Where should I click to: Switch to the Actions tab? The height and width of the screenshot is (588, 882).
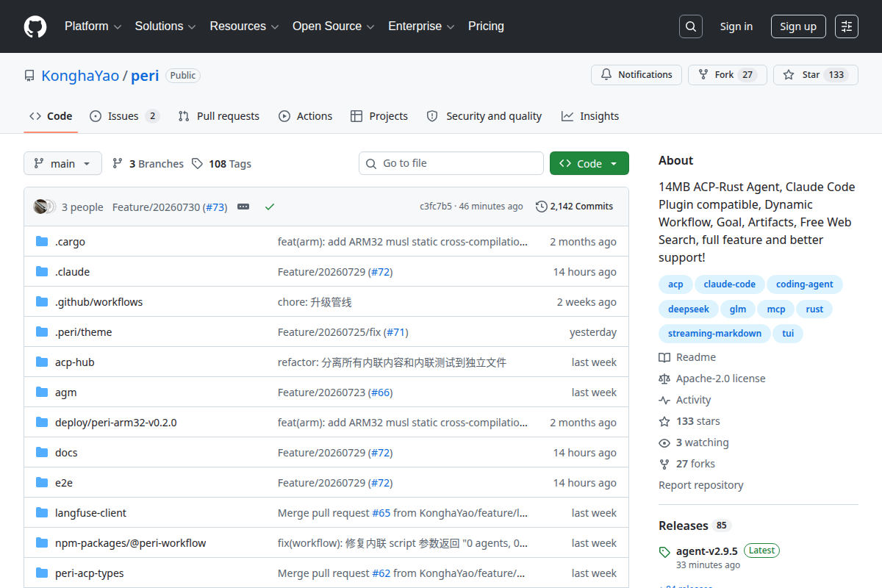pos(305,116)
